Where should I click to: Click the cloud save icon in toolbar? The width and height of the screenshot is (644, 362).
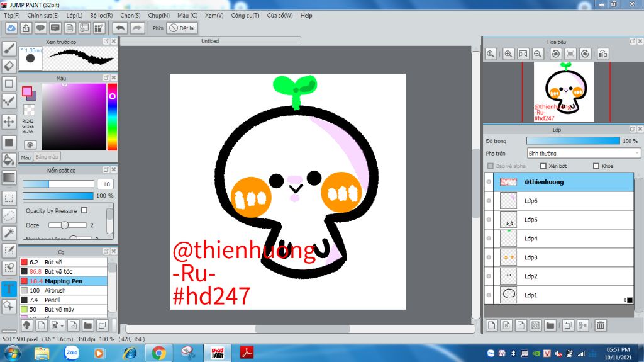tap(11, 28)
